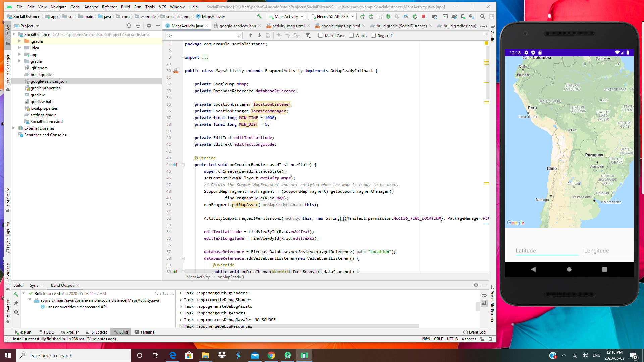Click filter search results funnel icon
The width and height of the screenshot is (644, 362).
coord(308,36)
